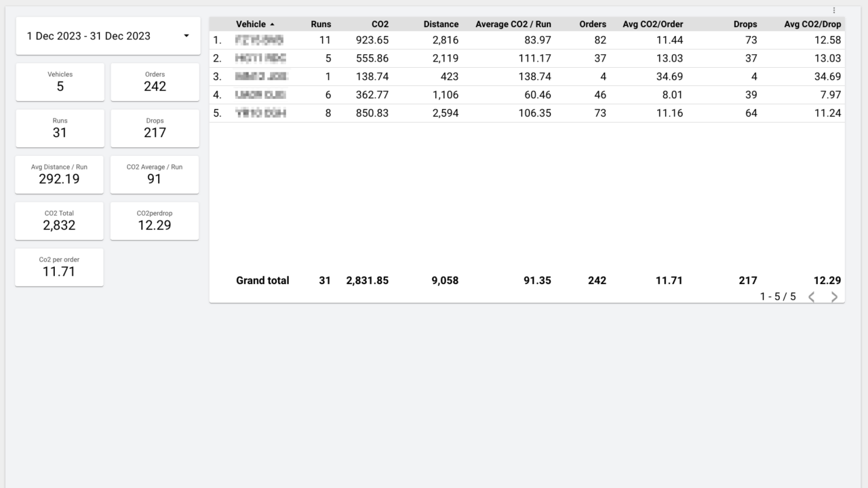Click CO2 value 138.74 in row 3
This screenshot has height=488, width=868.
click(x=372, y=77)
